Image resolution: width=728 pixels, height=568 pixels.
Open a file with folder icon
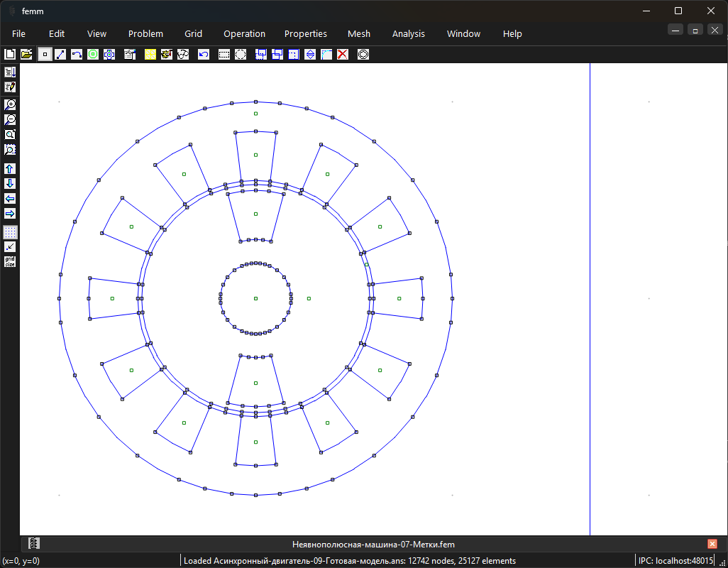[x=26, y=55]
